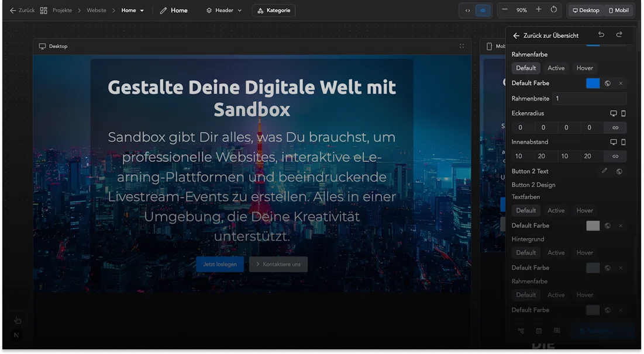Viewport: 644px width, 354px height.
Task: Switch to the preview eye toggle
Action: click(483, 11)
